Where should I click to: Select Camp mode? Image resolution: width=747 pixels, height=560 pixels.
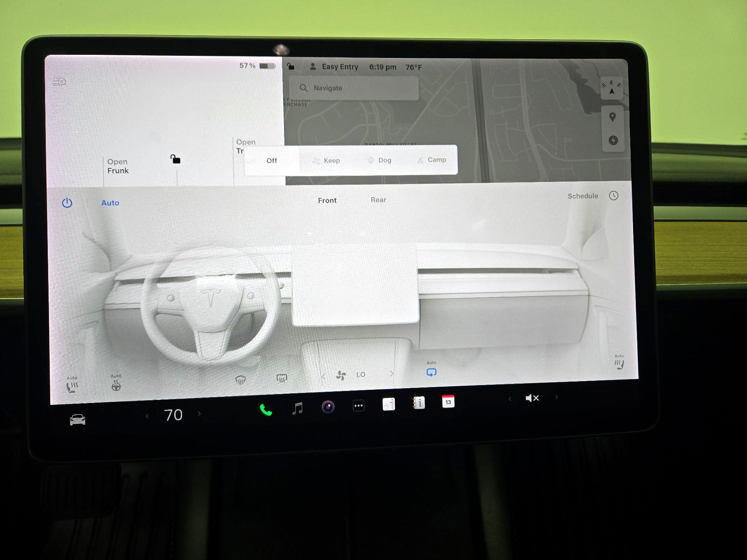[431, 160]
